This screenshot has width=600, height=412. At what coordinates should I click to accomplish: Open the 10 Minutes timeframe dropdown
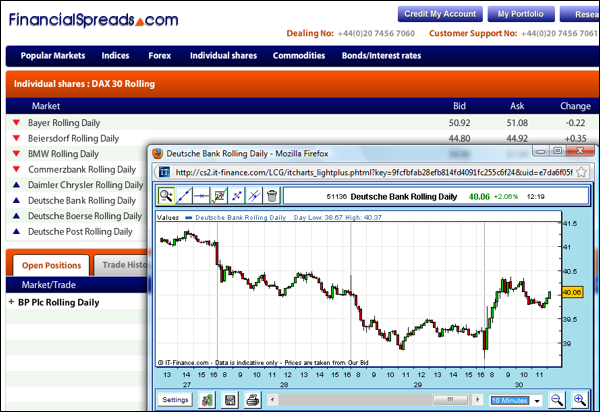click(516, 401)
